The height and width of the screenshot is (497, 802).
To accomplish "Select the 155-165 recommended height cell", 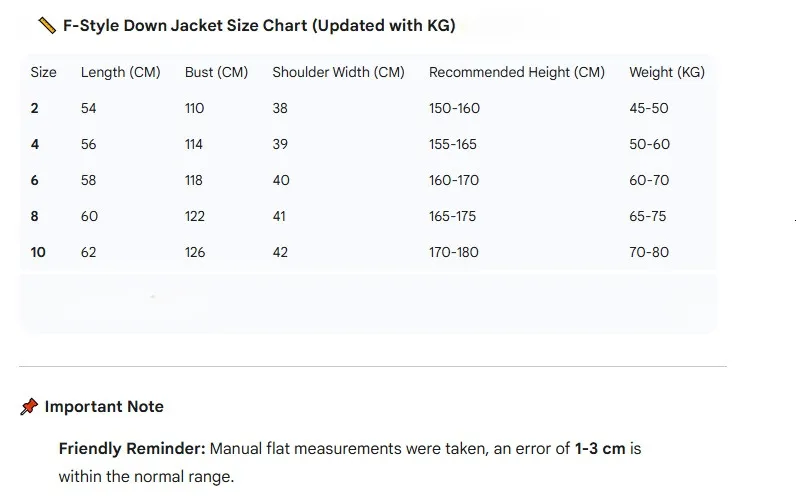I will 453,144.
